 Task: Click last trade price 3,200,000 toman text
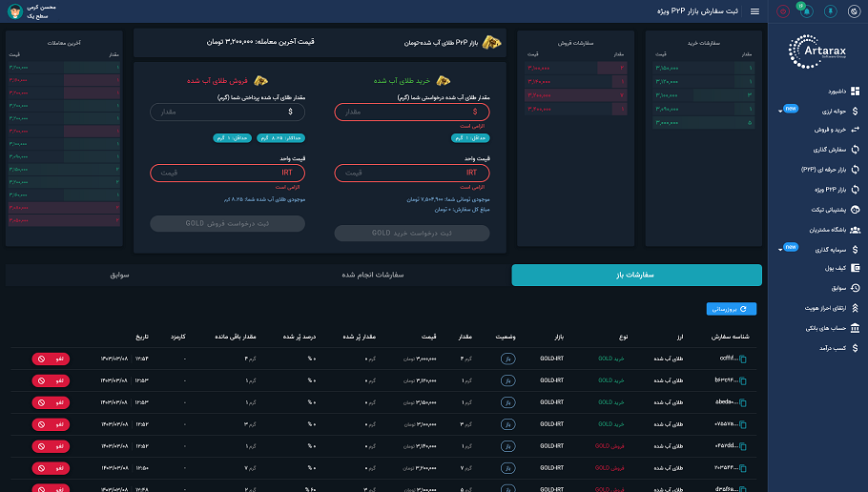pyautogui.click(x=260, y=42)
